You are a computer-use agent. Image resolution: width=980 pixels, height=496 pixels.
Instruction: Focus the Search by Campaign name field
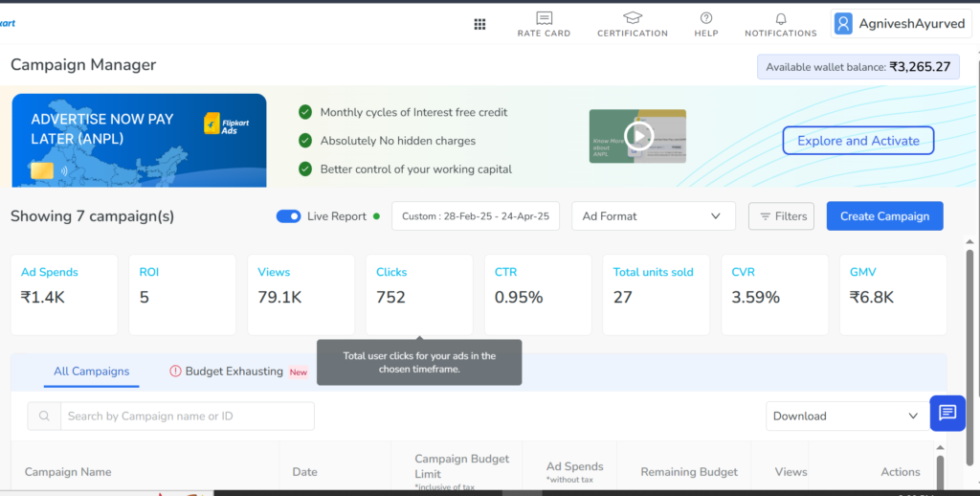click(187, 416)
